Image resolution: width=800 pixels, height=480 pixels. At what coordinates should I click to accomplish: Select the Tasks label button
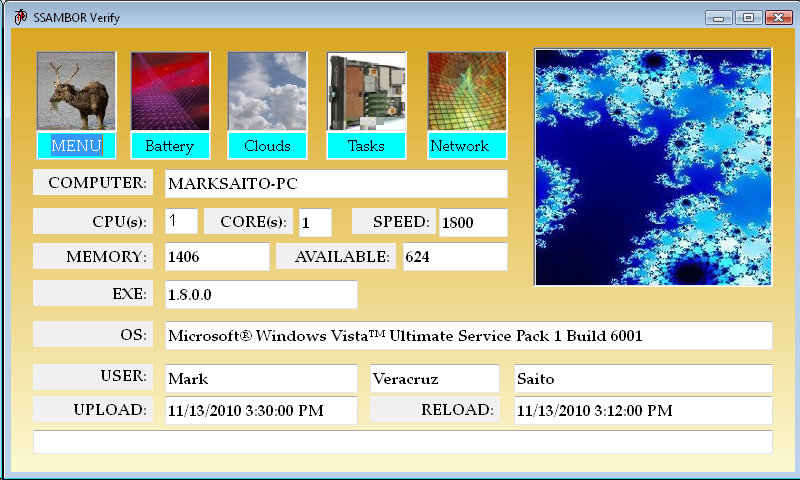366,146
